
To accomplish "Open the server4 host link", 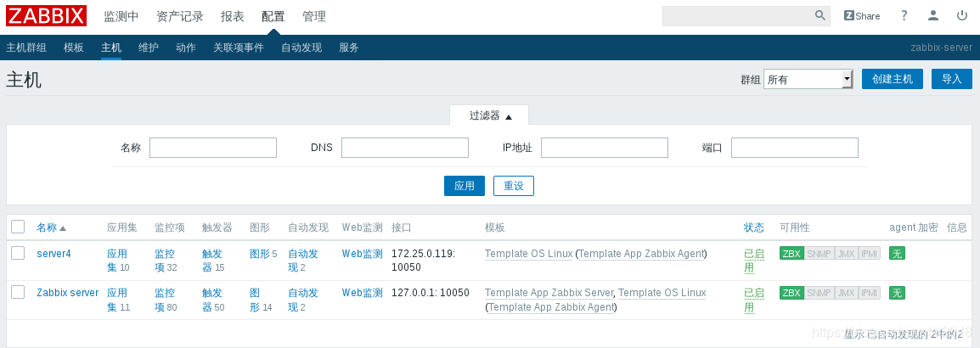I will tap(54, 254).
